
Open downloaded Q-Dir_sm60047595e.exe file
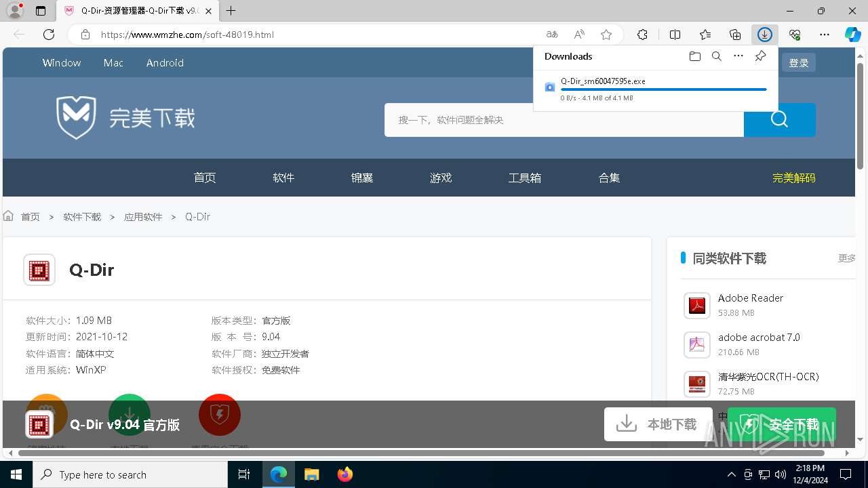point(603,81)
